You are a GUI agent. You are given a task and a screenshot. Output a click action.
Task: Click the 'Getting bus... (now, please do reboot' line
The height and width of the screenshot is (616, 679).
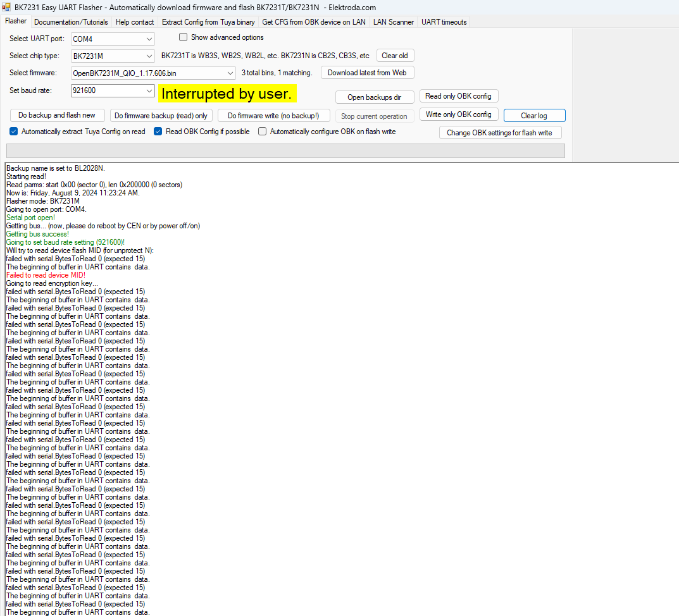tap(103, 226)
